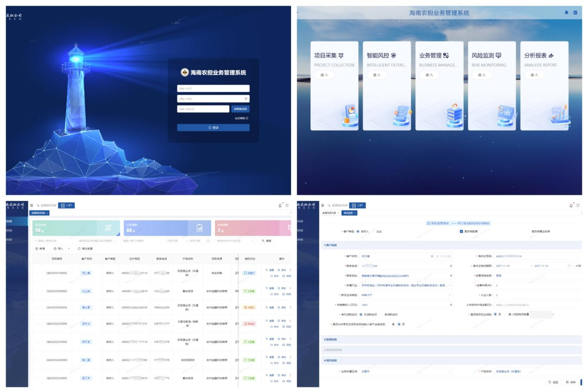Open the 业务所属区域 dropdown showing 文昌市
The height and width of the screenshot is (392, 588).
pyautogui.click(x=407, y=372)
